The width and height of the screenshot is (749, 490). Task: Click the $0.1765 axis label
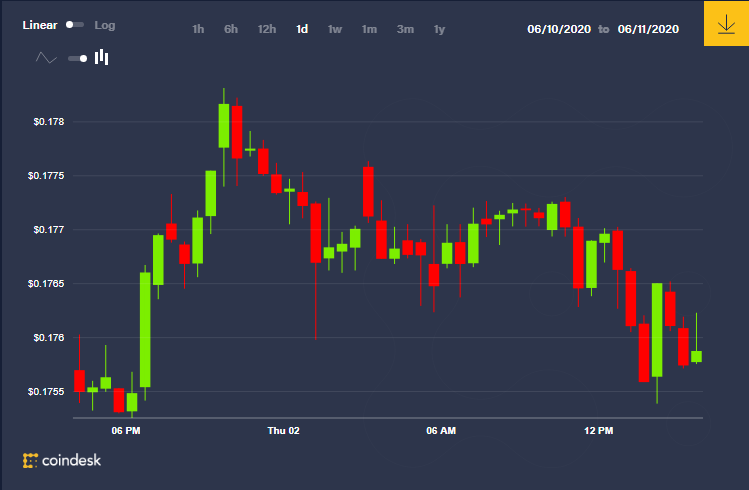point(46,284)
